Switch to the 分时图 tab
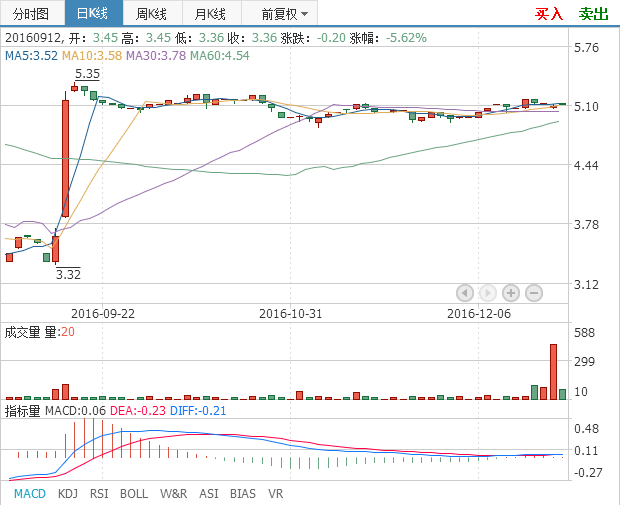 click(x=31, y=14)
